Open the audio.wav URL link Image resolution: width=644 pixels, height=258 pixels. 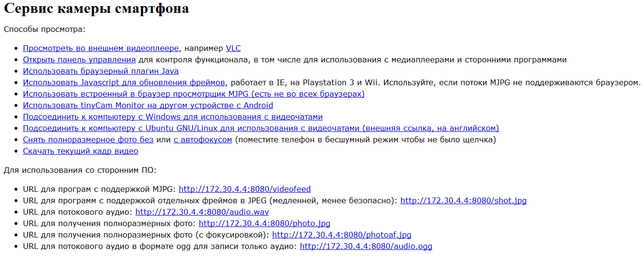pos(202,212)
